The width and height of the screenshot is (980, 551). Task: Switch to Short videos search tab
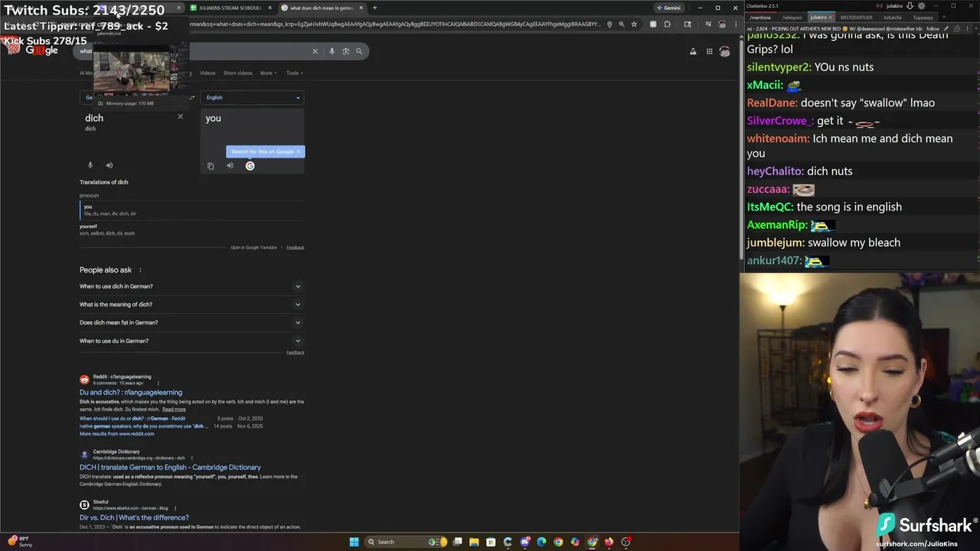coord(237,73)
